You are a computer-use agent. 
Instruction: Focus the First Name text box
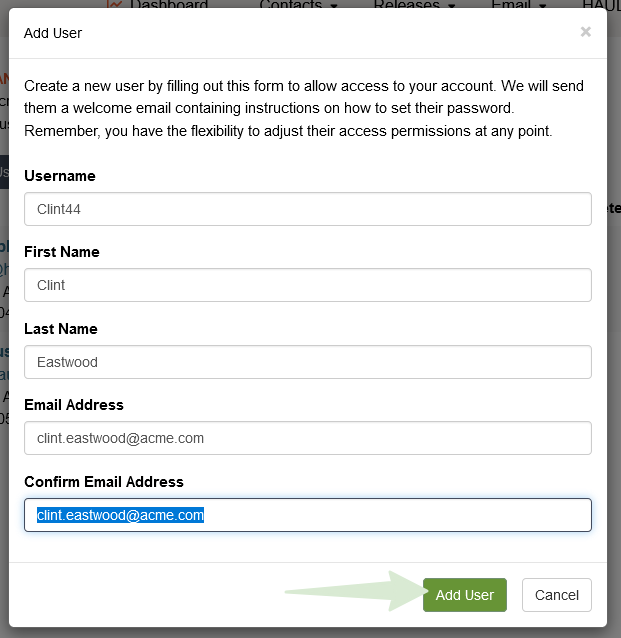pos(308,285)
